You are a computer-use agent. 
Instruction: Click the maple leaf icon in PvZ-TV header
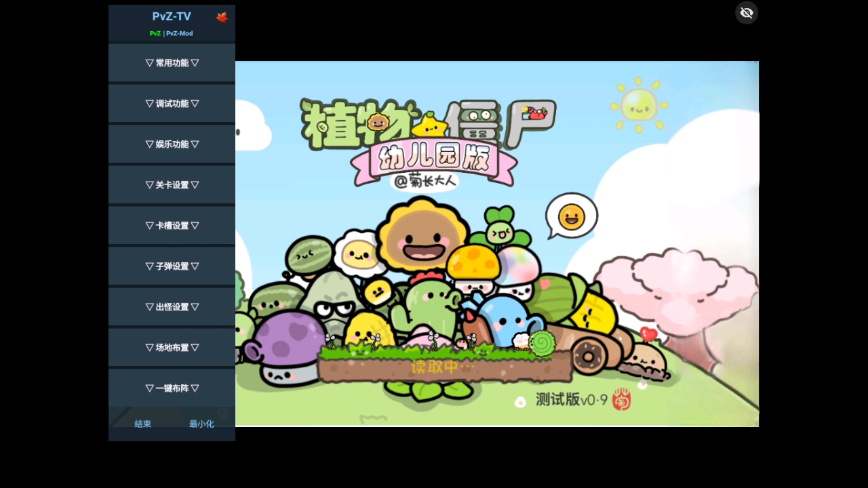222,18
